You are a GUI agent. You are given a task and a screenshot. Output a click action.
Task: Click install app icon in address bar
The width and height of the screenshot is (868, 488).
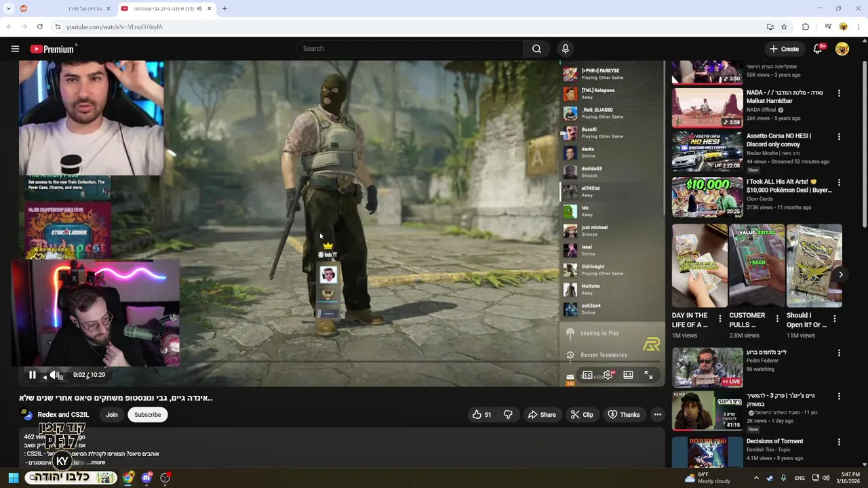pos(770,27)
